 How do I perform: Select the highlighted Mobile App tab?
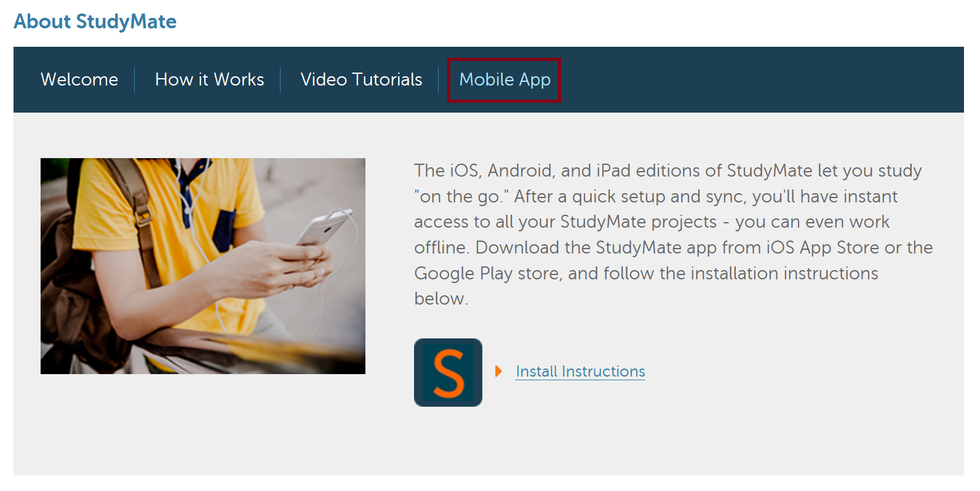(504, 80)
